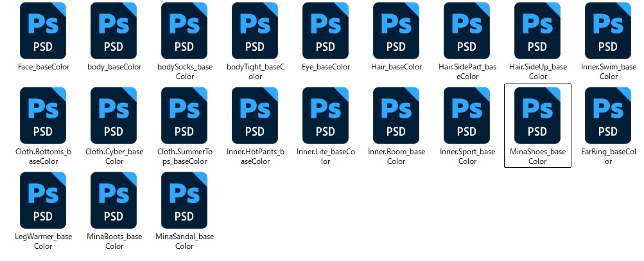Select the Inner.Lite_baseColor PSD icon
Image resolution: width=644 pixels, height=261 pixels.
326,116
